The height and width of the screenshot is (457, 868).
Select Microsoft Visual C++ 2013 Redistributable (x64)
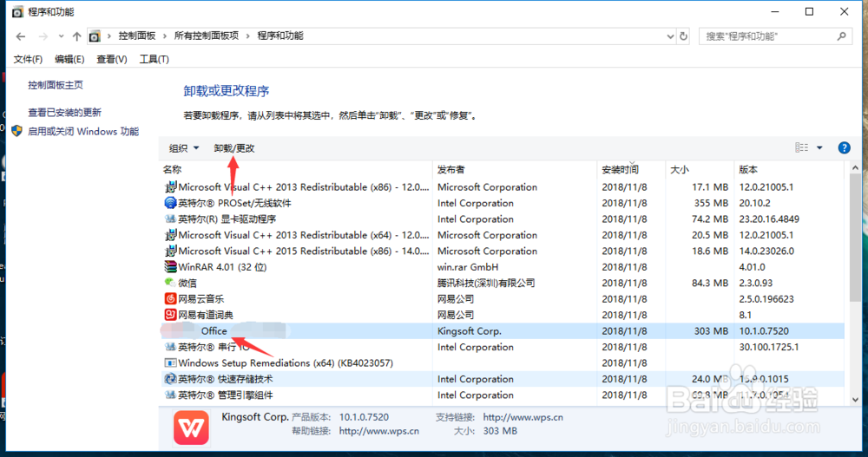(x=502, y=235)
